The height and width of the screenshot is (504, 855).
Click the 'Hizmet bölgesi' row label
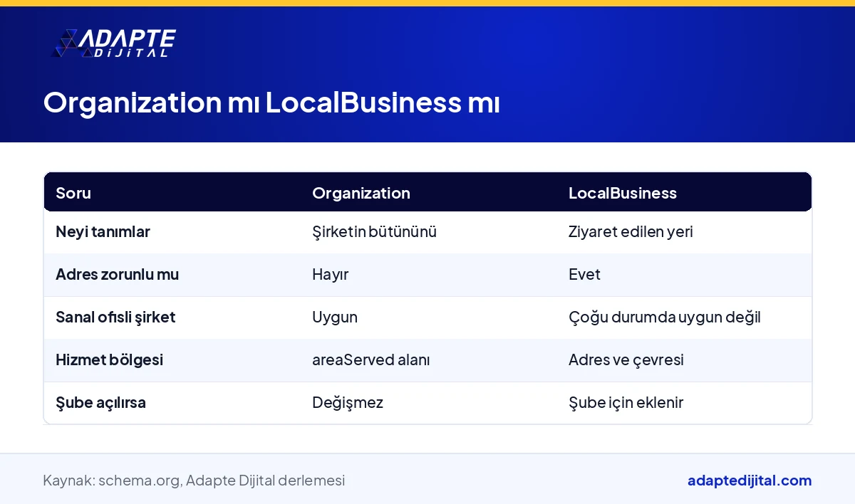pyautogui.click(x=109, y=359)
